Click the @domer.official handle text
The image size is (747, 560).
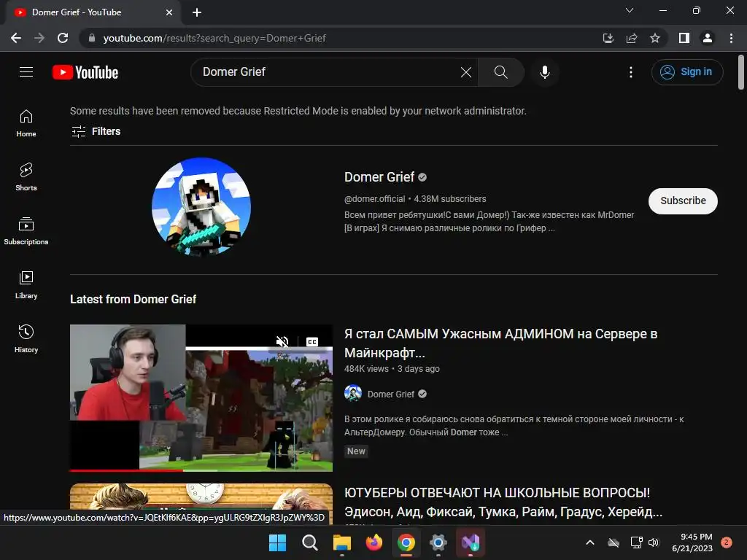pyautogui.click(x=374, y=198)
